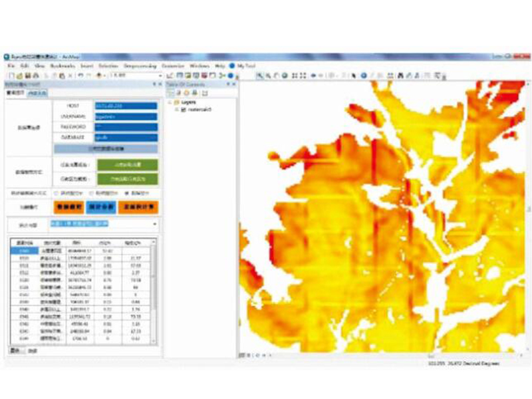Undo the last action
532x399 pixels.
point(80,75)
